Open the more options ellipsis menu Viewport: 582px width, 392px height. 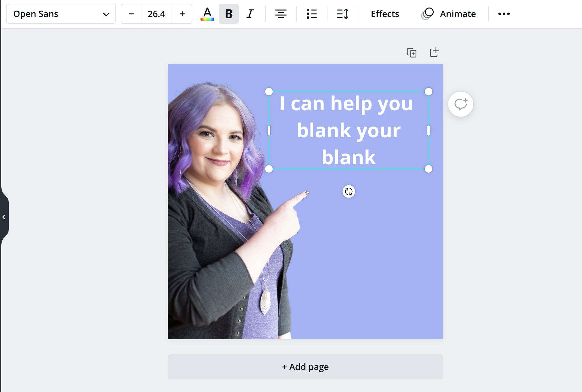pyautogui.click(x=504, y=14)
